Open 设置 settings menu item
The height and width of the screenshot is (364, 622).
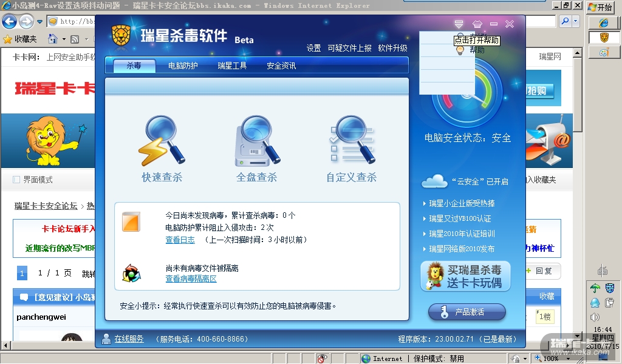tap(314, 48)
